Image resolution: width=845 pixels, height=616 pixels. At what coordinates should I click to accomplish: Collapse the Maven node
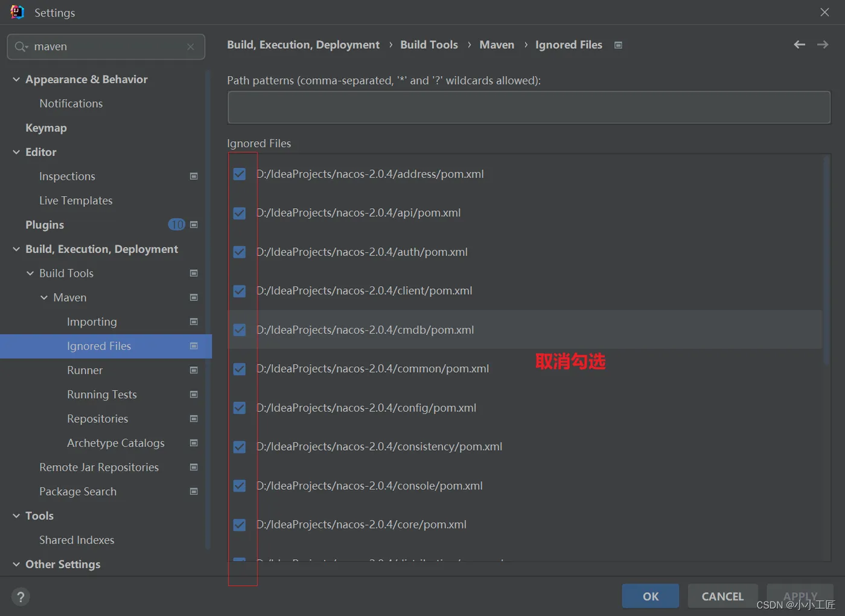tap(44, 297)
